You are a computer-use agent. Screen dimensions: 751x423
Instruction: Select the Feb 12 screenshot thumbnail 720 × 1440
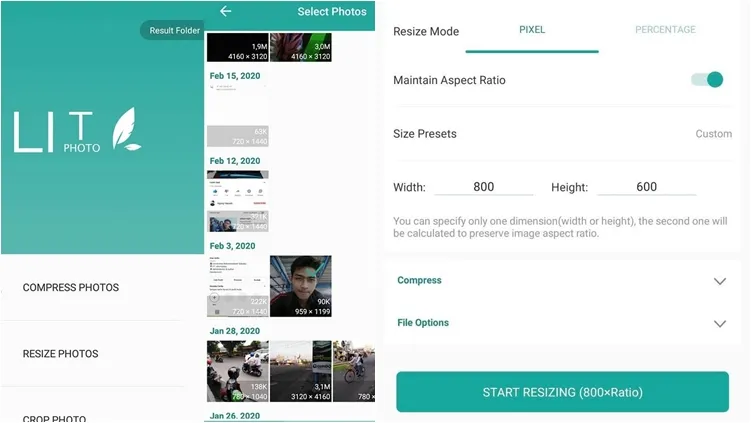[238, 201]
